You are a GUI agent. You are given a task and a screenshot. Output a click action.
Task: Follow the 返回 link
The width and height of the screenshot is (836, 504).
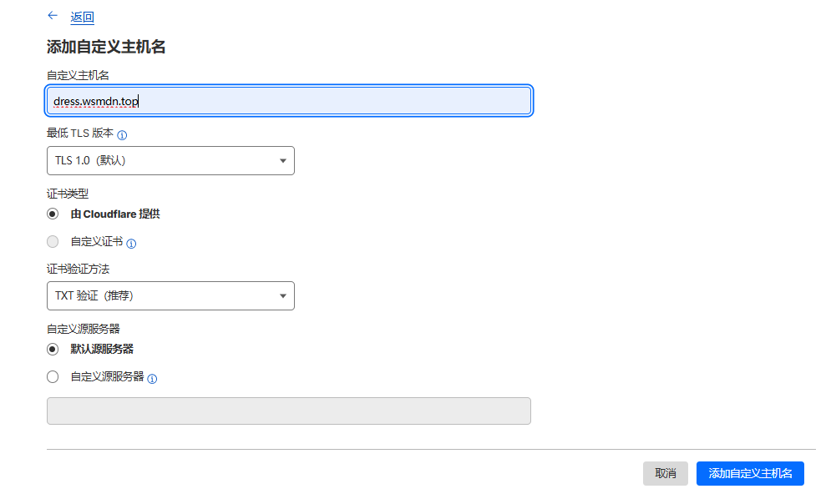[82, 17]
